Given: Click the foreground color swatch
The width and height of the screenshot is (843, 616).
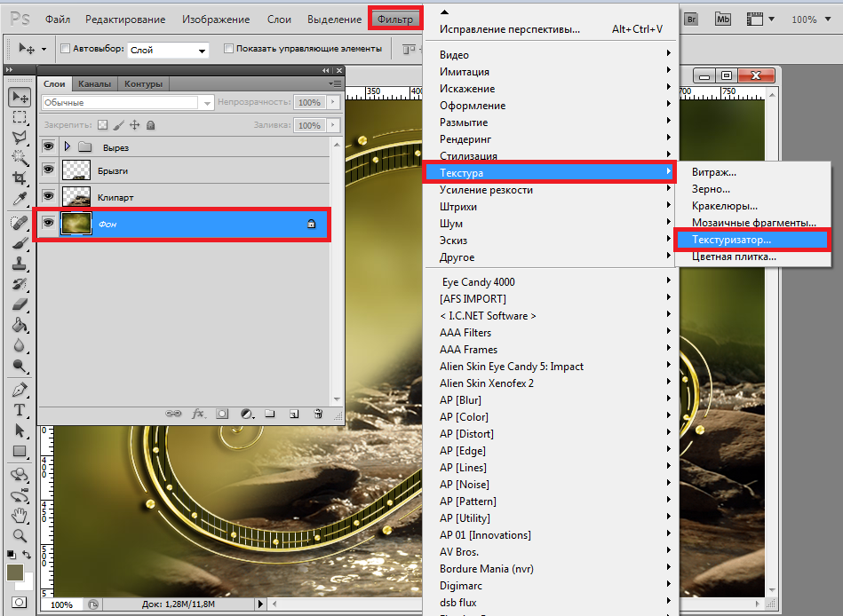Looking at the screenshot, I should tap(15, 573).
